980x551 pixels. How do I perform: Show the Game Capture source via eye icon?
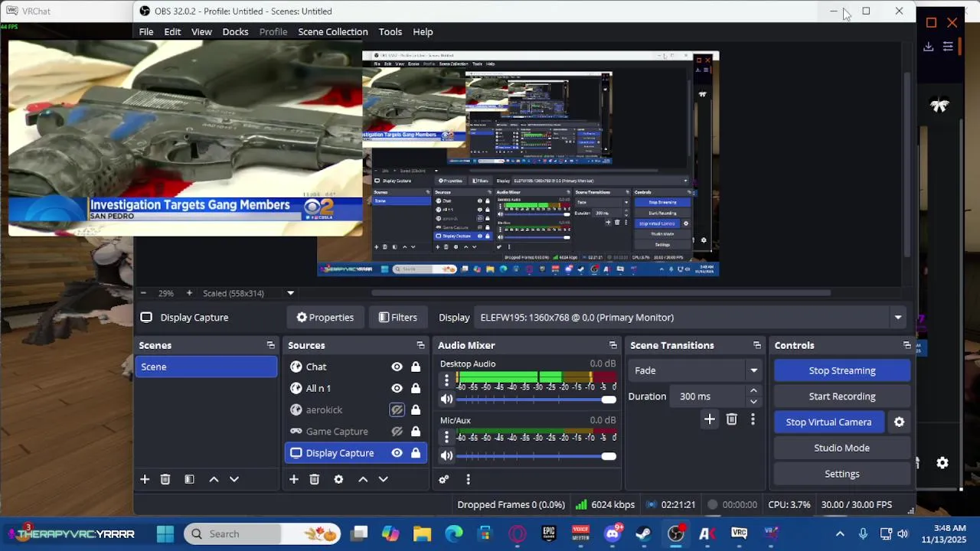coord(397,432)
